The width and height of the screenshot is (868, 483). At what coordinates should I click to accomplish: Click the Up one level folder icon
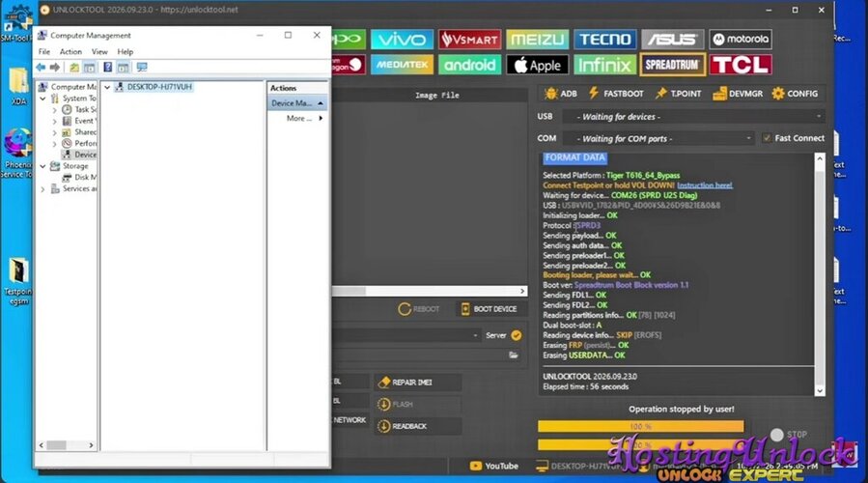pos(74,67)
